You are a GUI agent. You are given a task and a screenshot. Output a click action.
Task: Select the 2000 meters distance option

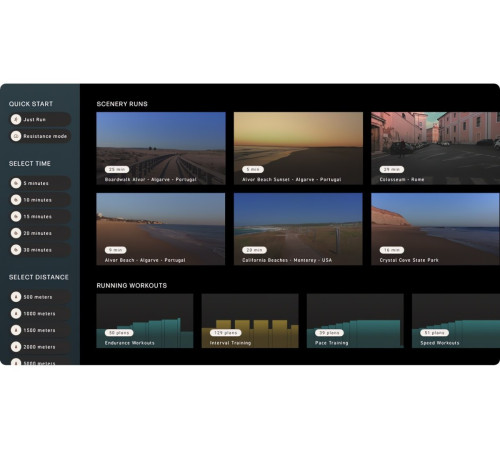[x=40, y=347]
